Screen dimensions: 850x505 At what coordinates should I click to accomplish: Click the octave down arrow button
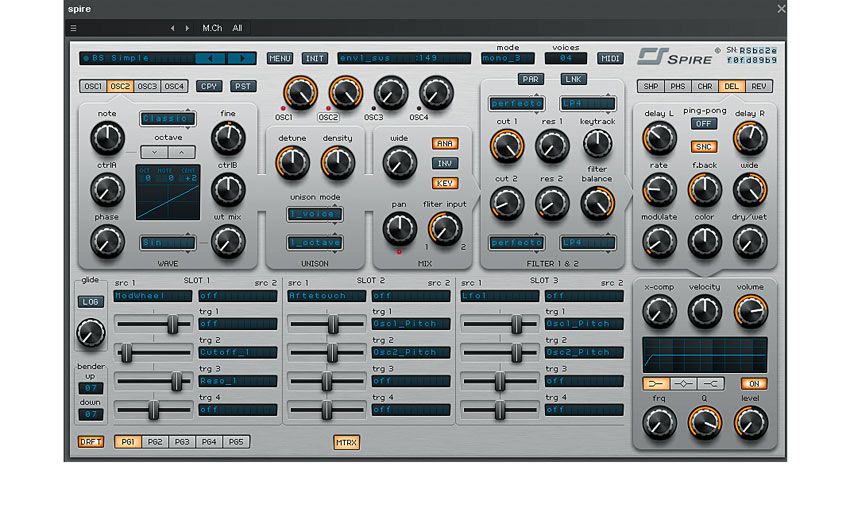point(154,152)
